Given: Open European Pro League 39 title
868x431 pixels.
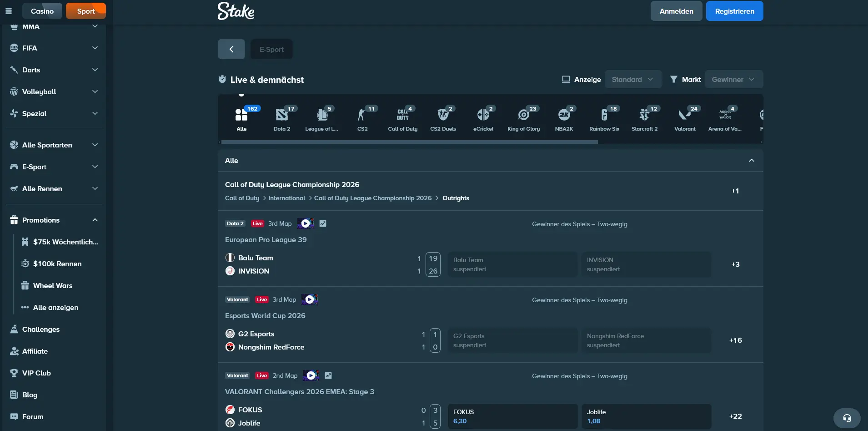Looking at the screenshot, I should coord(266,239).
